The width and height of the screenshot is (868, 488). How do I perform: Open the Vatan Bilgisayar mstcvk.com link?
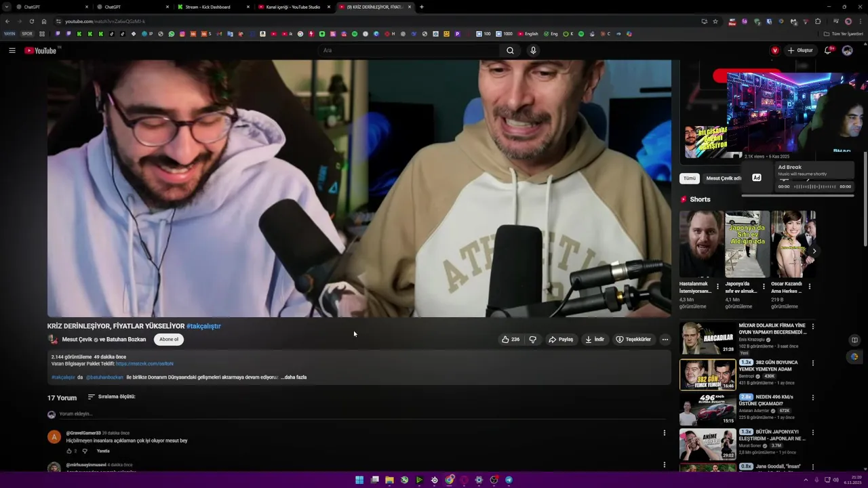(x=144, y=364)
